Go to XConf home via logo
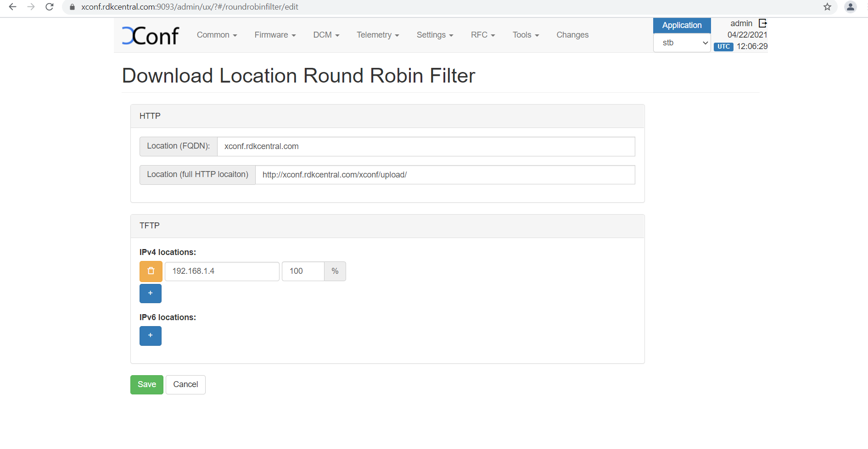This screenshot has height=449, width=868. (x=151, y=36)
